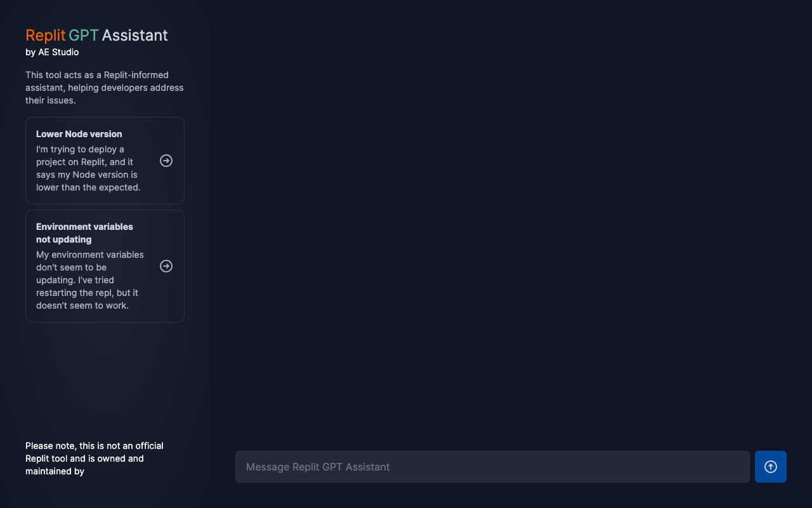Click the Replit GPT Assistant title
The width and height of the screenshot is (812, 508).
click(x=96, y=35)
